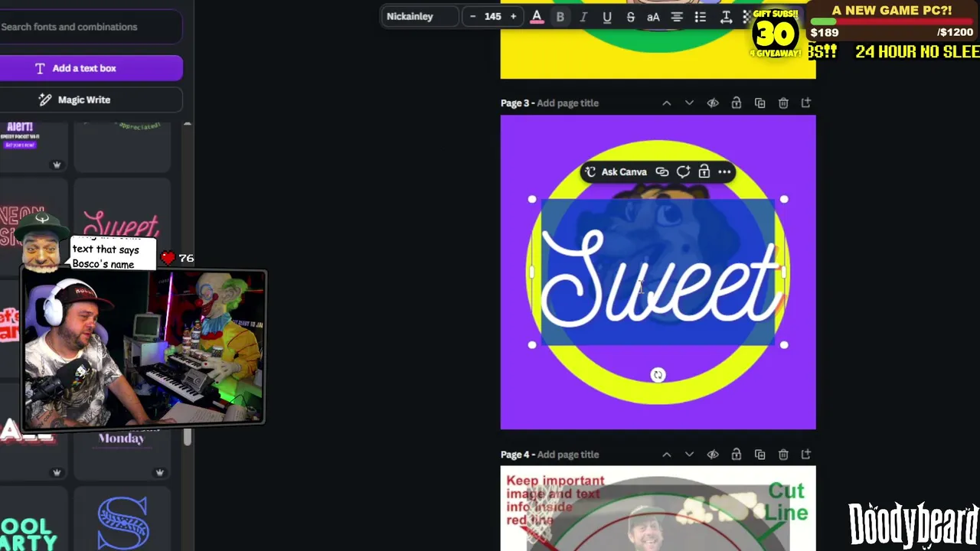The height and width of the screenshot is (551, 980).
Task: Click Add a text box button
Action: [x=90, y=68]
